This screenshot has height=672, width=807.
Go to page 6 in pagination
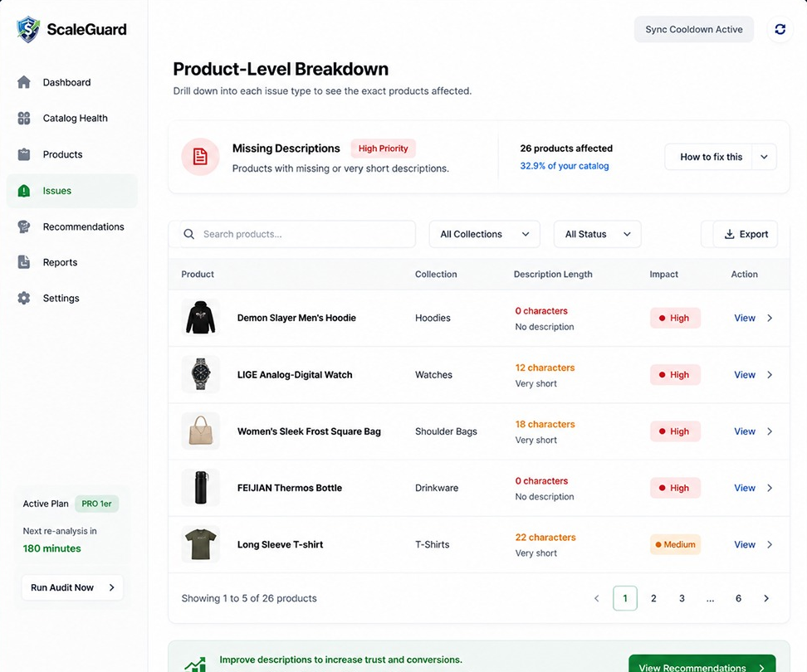point(739,598)
